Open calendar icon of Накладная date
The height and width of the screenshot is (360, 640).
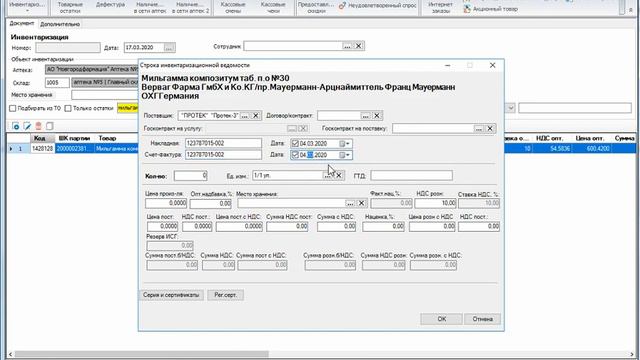[342, 144]
